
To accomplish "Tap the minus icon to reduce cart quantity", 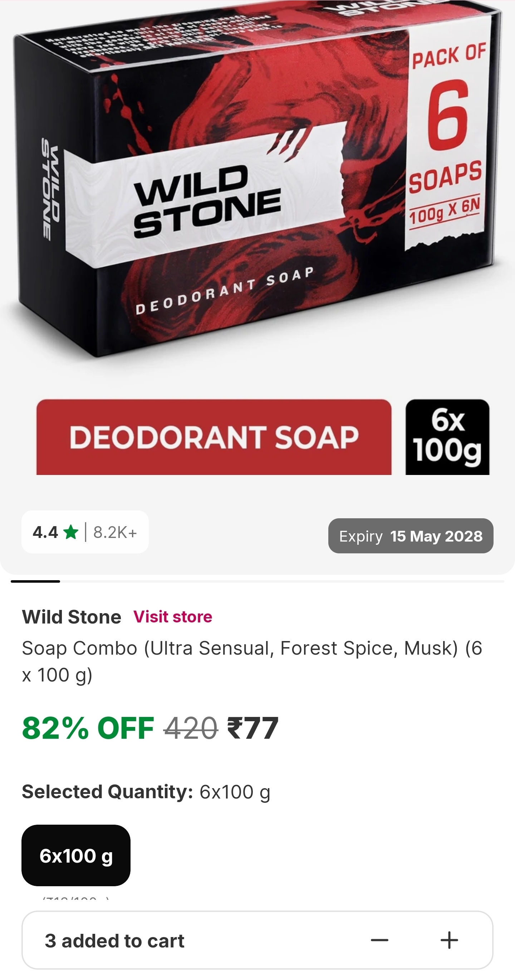I will [x=379, y=940].
